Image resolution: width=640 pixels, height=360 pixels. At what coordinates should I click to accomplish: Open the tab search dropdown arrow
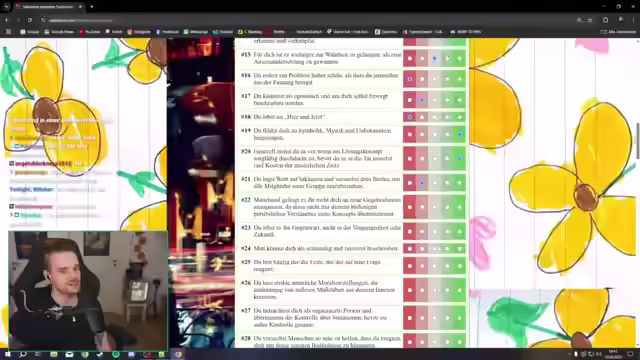[x=6, y=7]
